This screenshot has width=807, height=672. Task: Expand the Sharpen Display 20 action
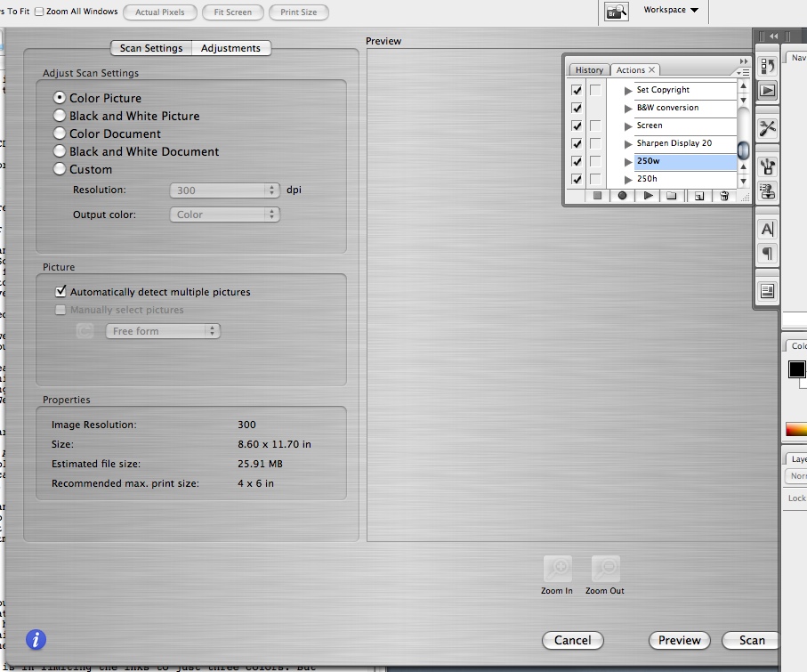[629, 143]
